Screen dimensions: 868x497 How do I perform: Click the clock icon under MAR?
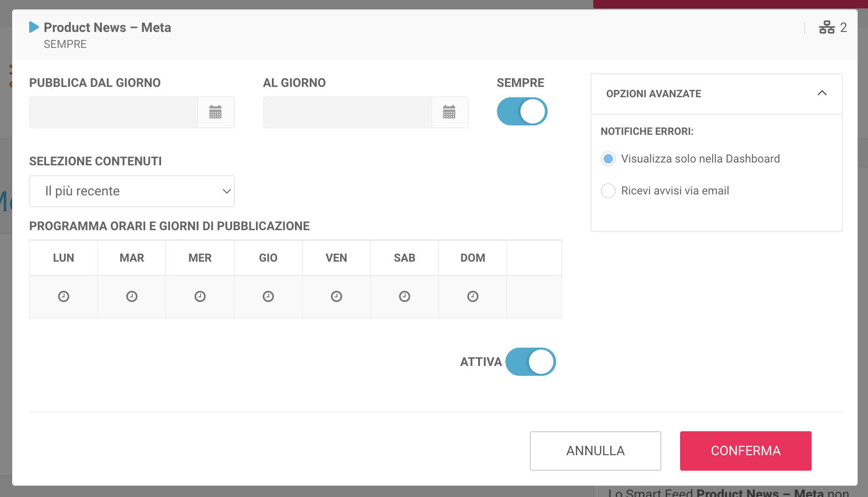coord(132,296)
